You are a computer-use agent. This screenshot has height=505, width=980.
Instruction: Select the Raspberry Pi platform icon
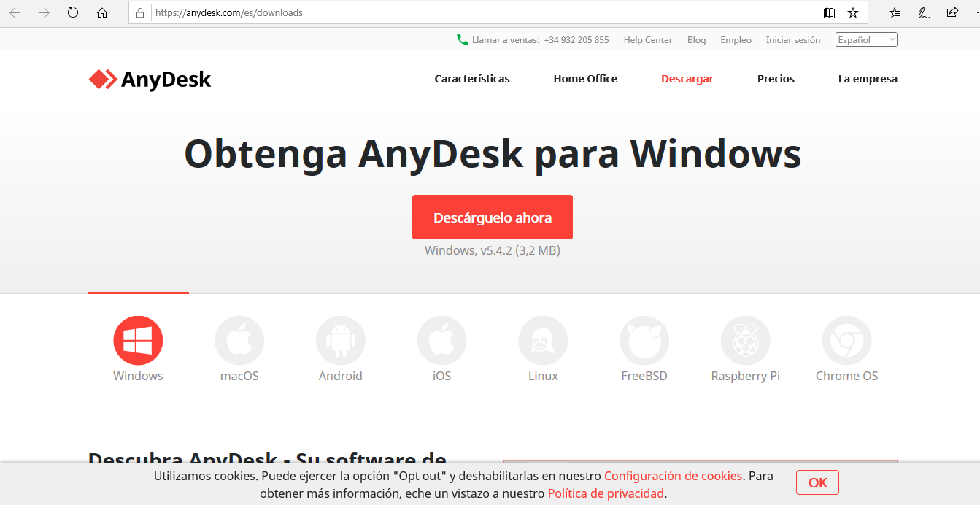(746, 341)
